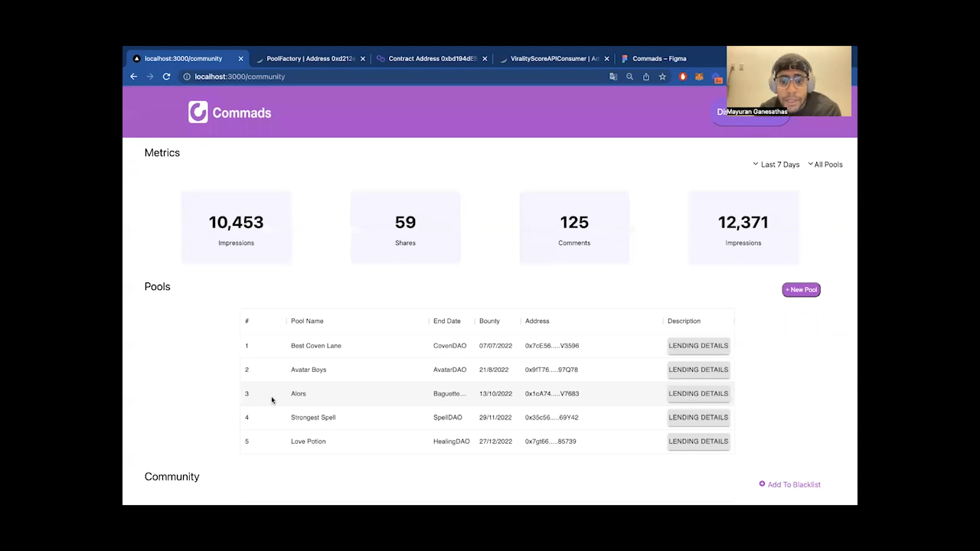Click the 10,453 Impressions metric card
The image size is (980, 551).
236,227
